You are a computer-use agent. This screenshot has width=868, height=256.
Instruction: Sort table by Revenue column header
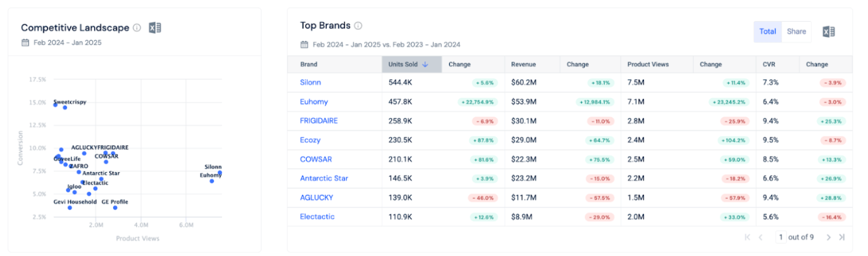click(531, 64)
